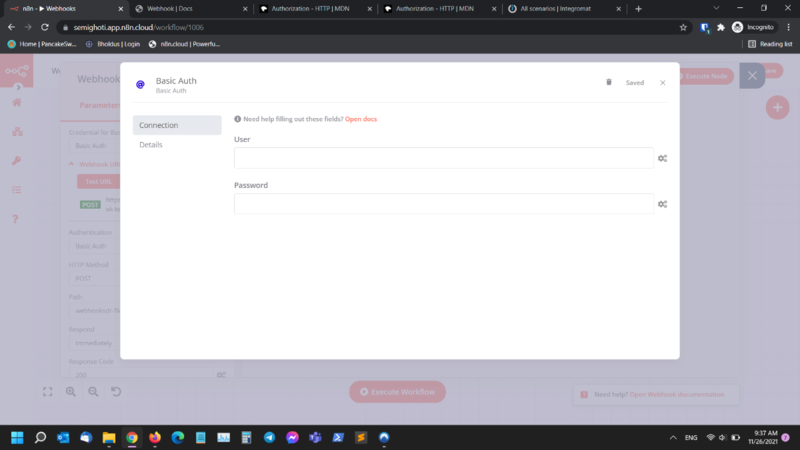The image size is (800, 450).
Task: Open parameter options gear for Password field
Action: (x=662, y=204)
